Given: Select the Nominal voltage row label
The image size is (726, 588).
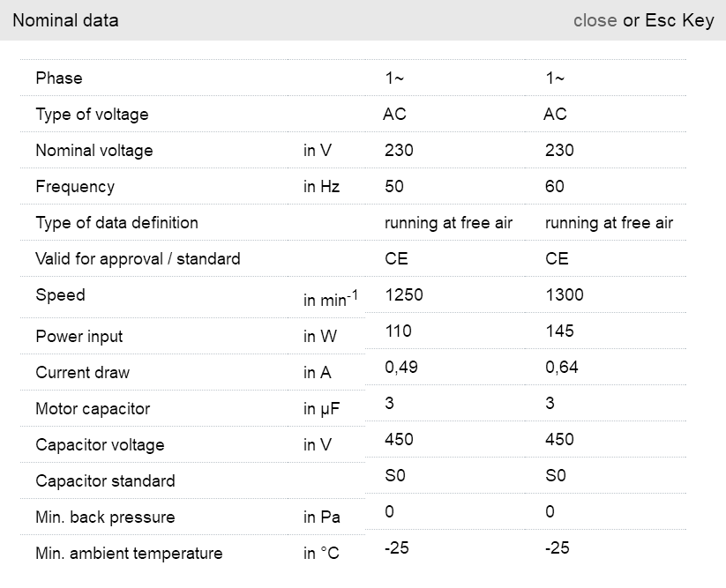Looking at the screenshot, I should 94,151.
